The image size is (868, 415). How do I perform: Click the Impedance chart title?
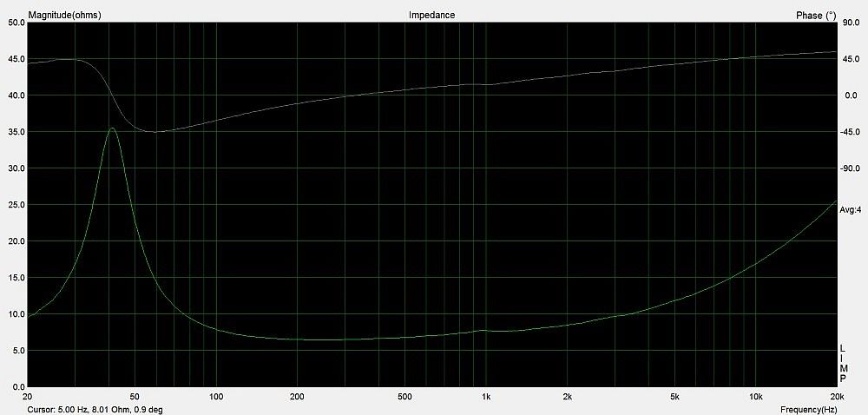(431, 16)
